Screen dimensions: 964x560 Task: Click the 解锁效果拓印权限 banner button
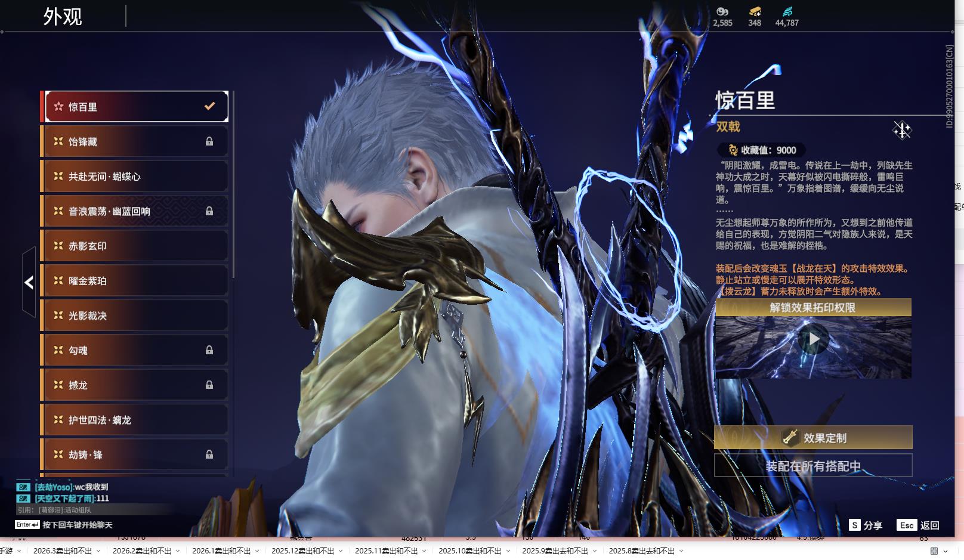[x=813, y=307]
